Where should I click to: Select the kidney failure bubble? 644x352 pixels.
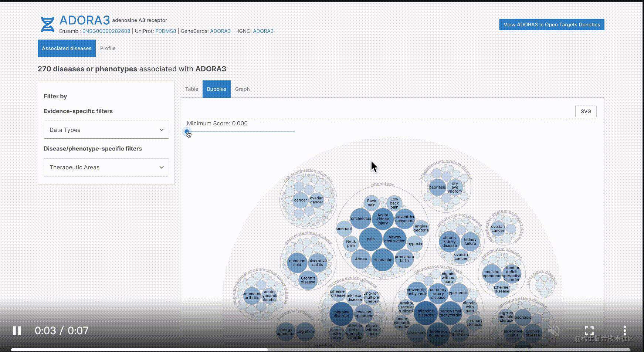470,241
